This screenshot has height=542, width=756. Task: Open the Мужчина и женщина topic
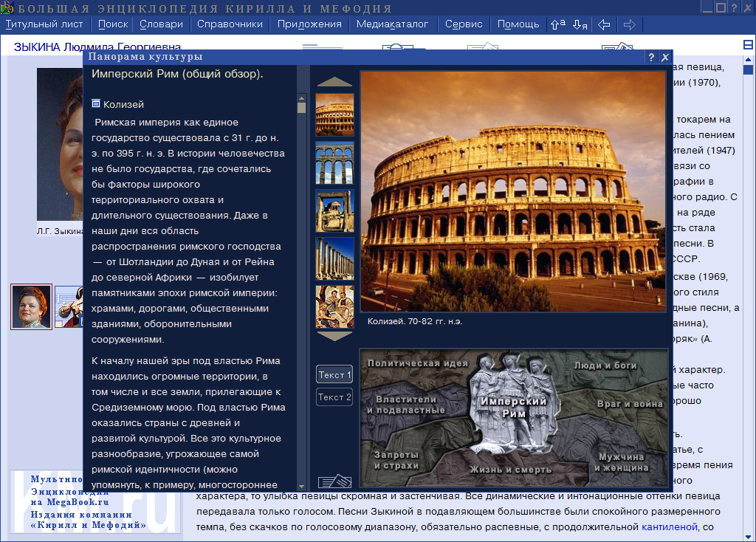click(x=621, y=462)
